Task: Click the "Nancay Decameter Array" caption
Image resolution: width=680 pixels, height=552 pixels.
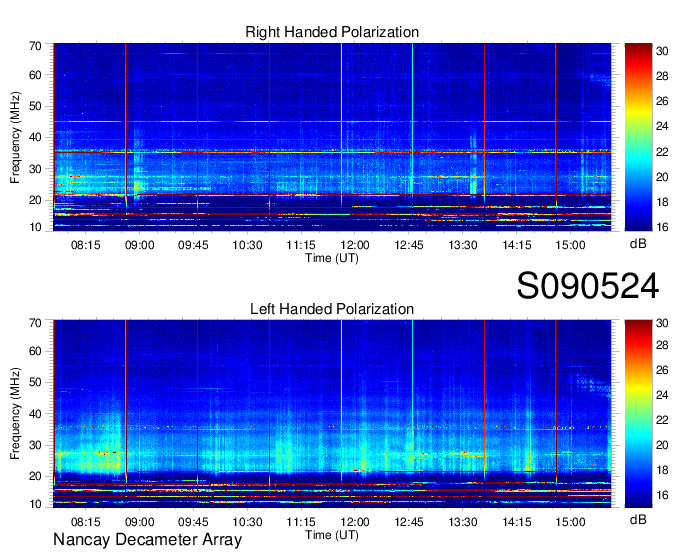Action: coord(147,540)
